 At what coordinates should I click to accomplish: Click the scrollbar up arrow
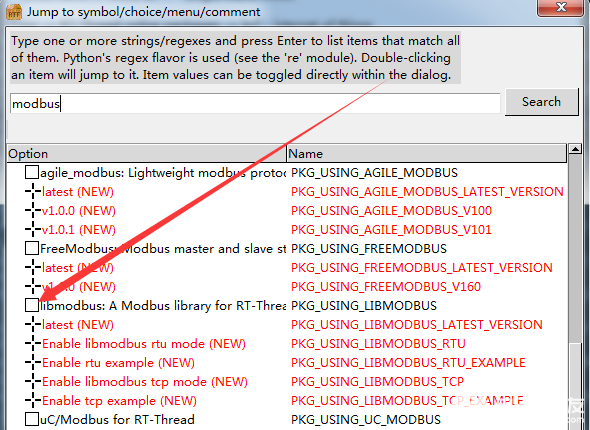click(x=575, y=149)
